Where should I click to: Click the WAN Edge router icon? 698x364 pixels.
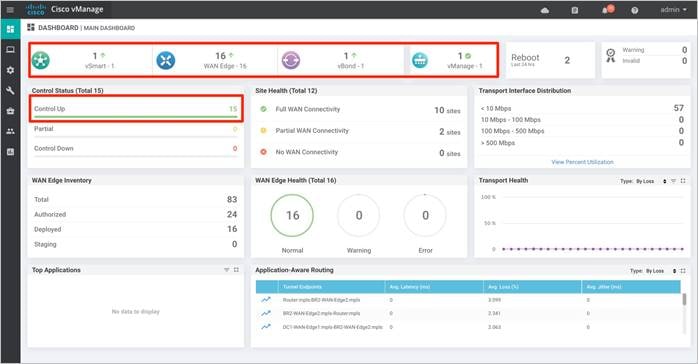point(166,60)
